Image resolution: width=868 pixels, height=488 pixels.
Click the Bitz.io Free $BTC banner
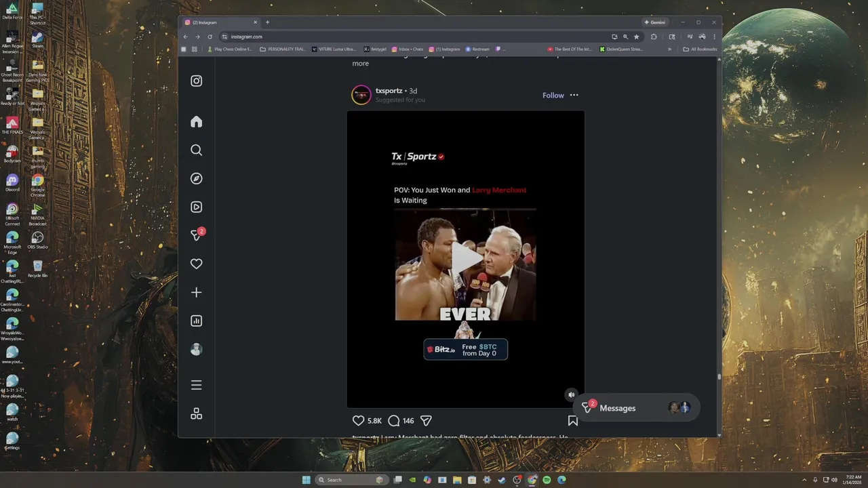click(465, 350)
